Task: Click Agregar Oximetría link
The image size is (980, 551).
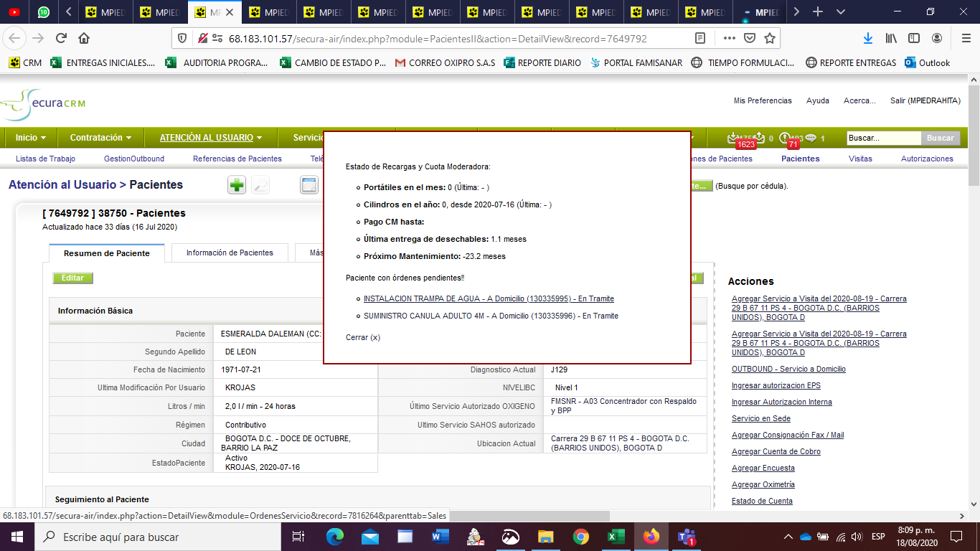Action: pos(763,484)
